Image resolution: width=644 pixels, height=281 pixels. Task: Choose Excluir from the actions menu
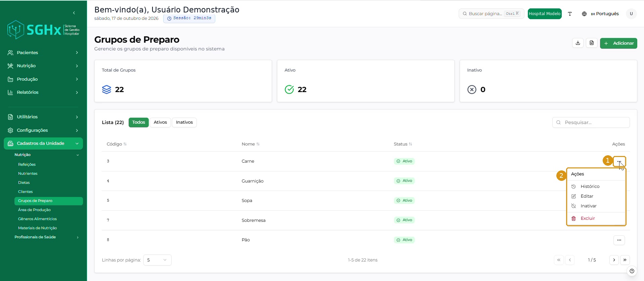click(x=596, y=218)
